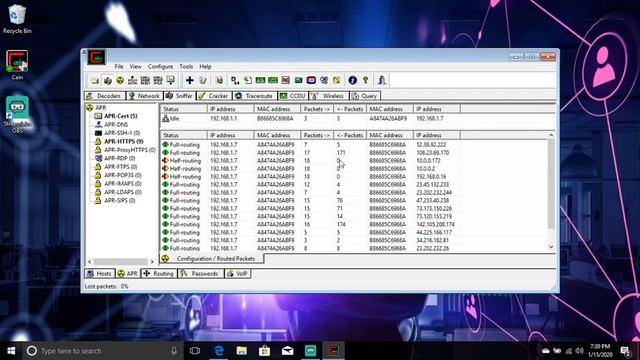Select the Sniffer tab
The image size is (640, 360).
click(x=180, y=96)
